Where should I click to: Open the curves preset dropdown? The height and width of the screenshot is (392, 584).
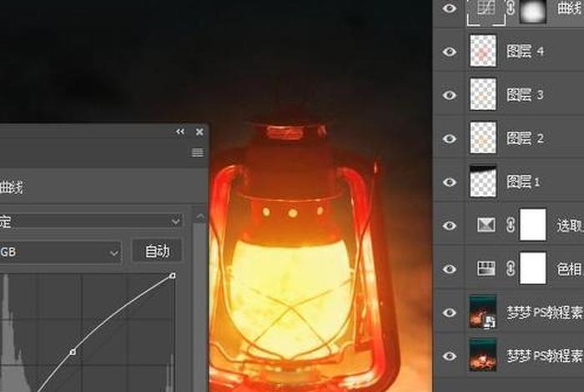pos(91,222)
